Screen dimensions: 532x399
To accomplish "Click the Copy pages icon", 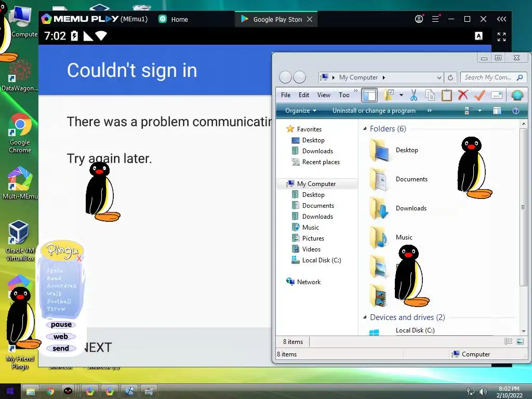I will 430,96.
